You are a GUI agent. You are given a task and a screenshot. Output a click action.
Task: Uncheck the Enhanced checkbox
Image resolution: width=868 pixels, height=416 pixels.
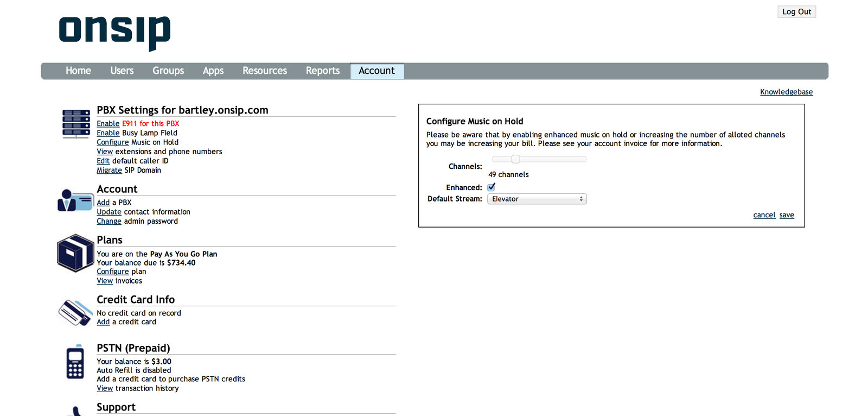pyautogui.click(x=492, y=187)
